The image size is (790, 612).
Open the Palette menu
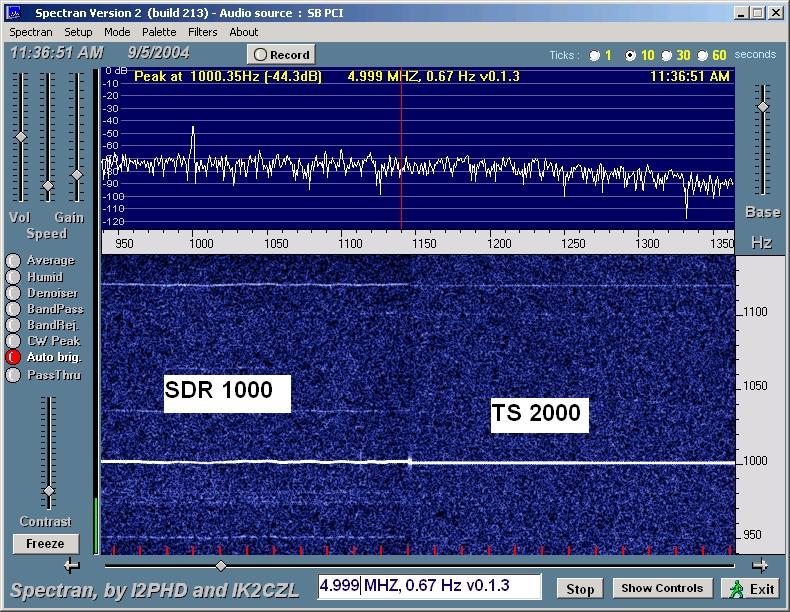tap(158, 32)
